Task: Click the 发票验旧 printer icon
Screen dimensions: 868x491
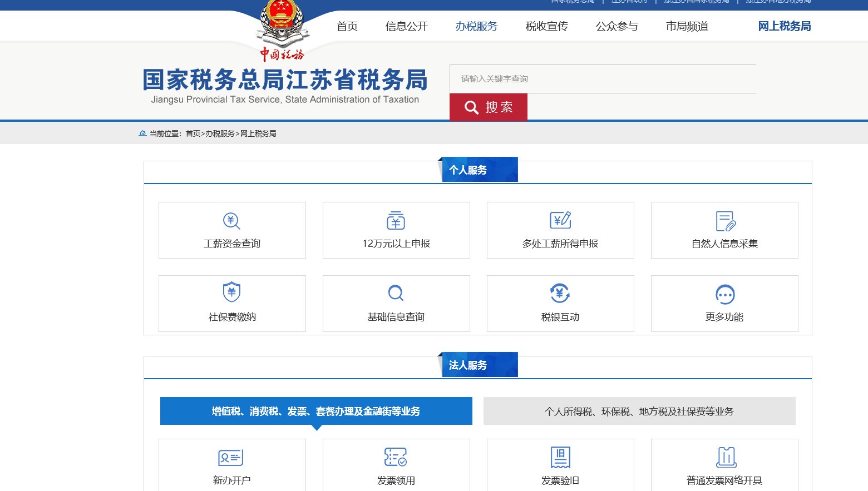Action: click(560, 457)
